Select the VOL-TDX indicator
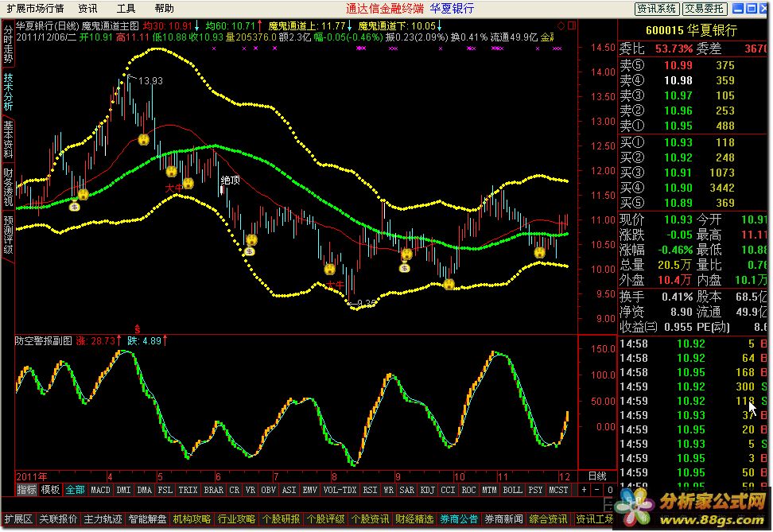This screenshot has width=773, height=532. (340, 490)
